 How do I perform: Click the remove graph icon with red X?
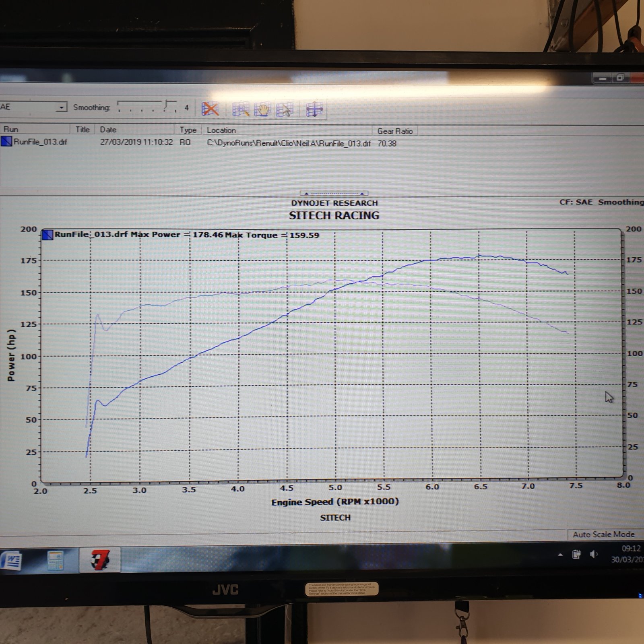[x=210, y=109]
